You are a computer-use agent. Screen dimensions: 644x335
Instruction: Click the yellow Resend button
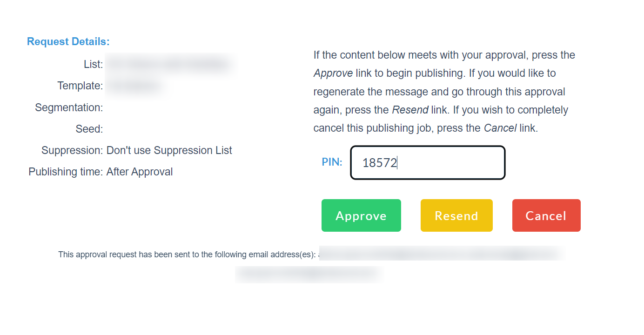(x=456, y=215)
